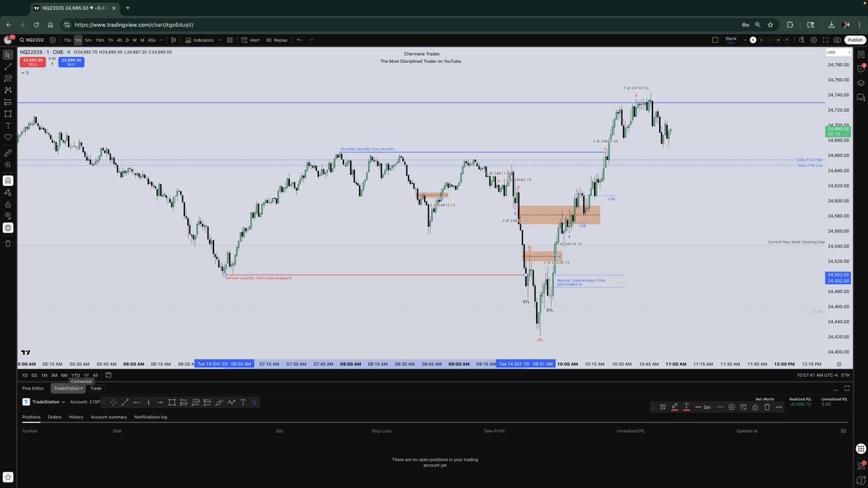
Task: Open quick search icon in top toolbar
Action: [x=801, y=40]
